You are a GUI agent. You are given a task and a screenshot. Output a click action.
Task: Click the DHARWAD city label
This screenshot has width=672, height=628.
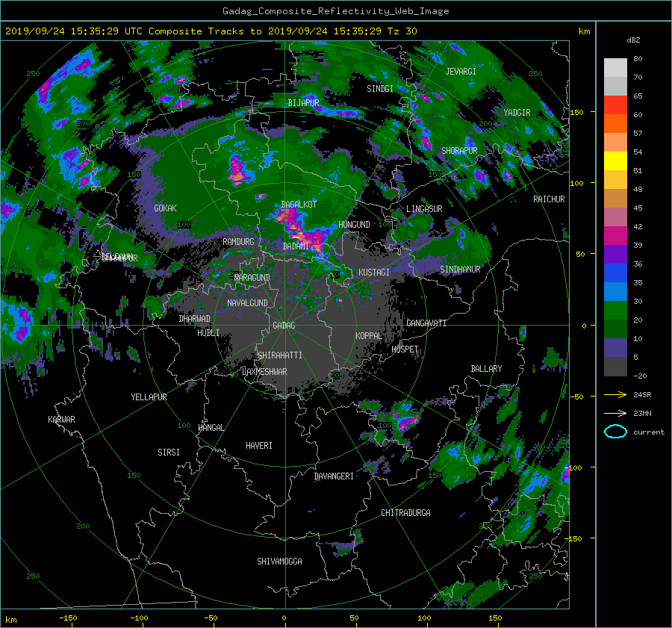pyautogui.click(x=195, y=319)
